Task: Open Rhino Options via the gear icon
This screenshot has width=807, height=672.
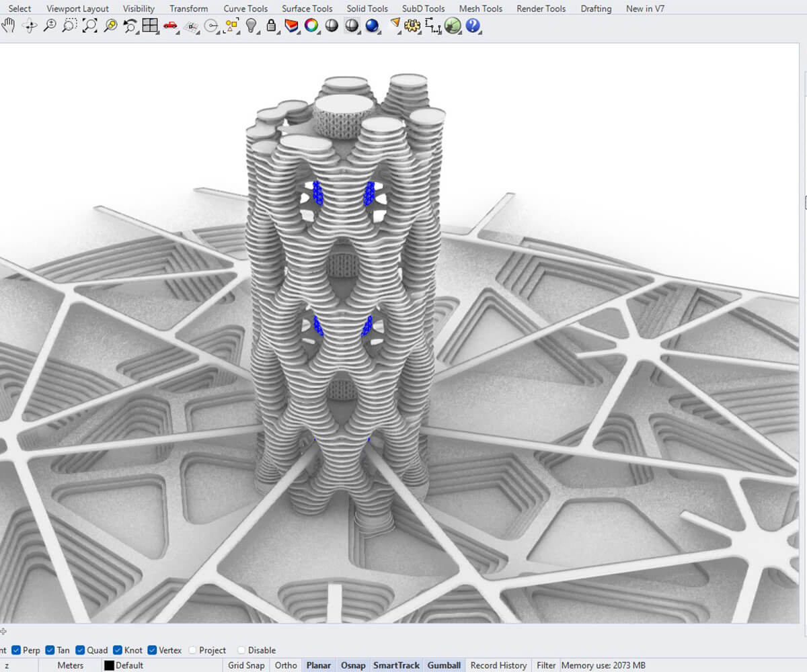Action: tap(412, 26)
